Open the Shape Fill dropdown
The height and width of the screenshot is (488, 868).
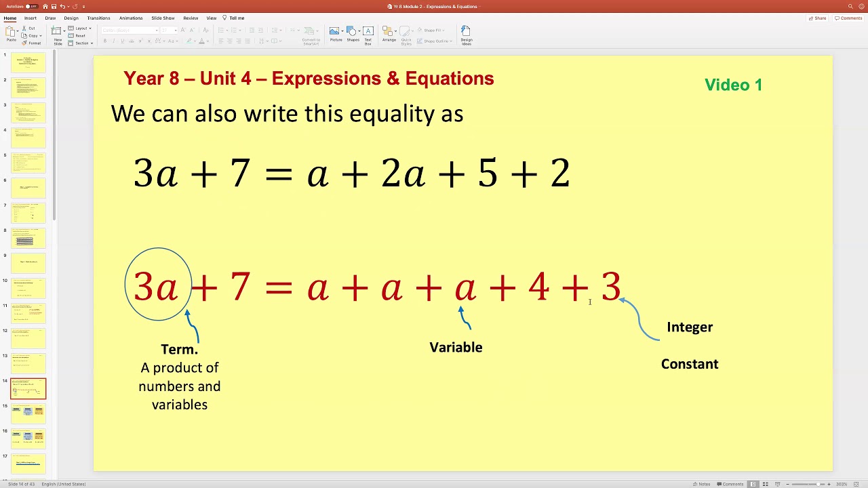(x=431, y=30)
